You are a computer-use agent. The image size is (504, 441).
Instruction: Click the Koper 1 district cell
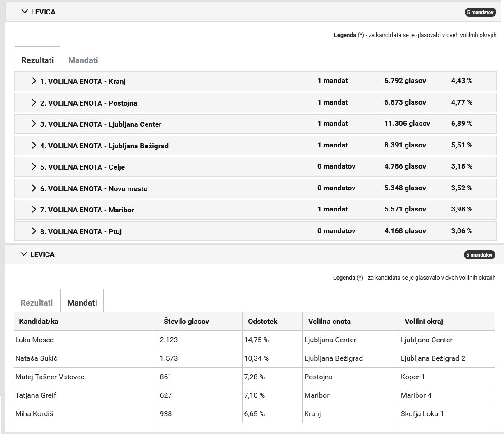[x=447, y=377]
